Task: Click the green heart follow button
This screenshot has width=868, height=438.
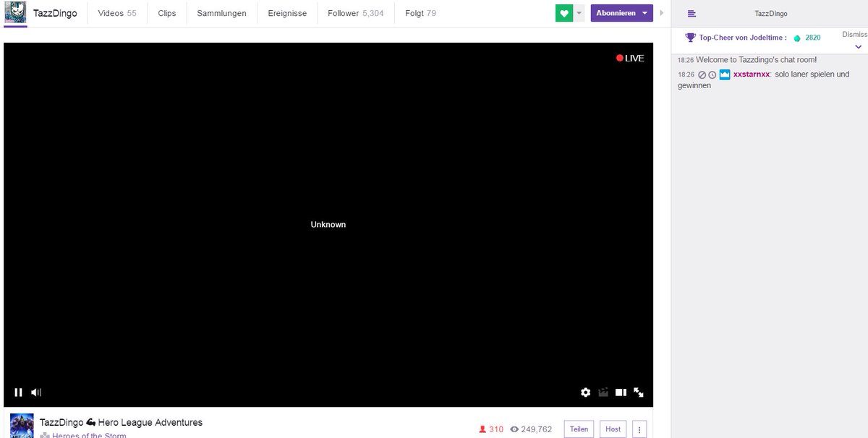Action: [564, 13]
